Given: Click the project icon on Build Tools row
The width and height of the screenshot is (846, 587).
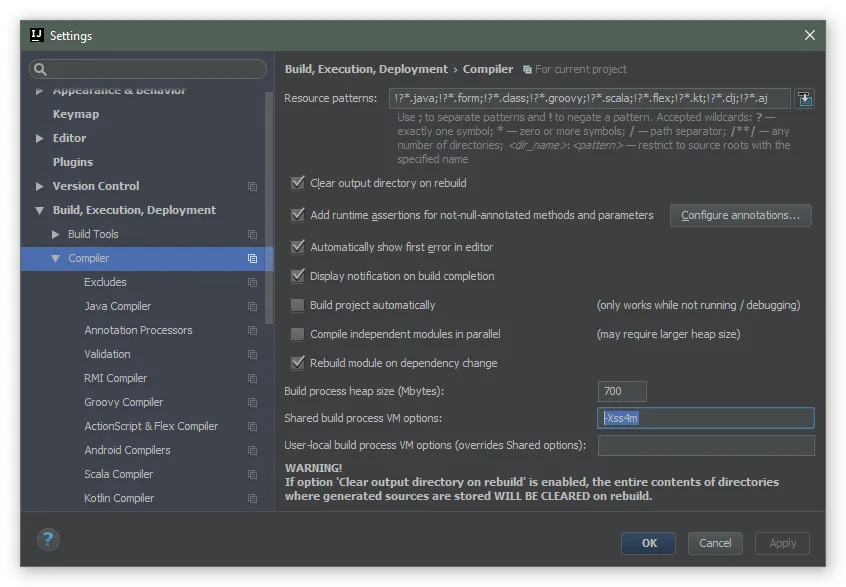Looking at the screenshot, I should 252,235.
